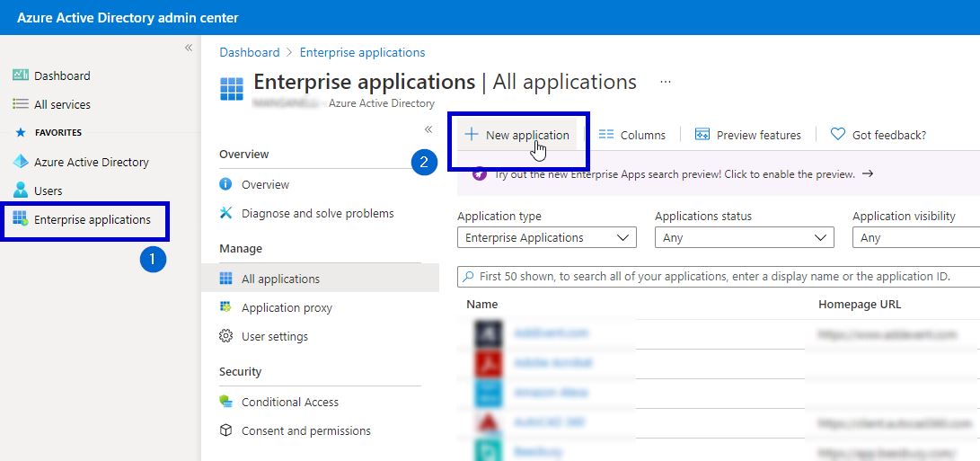
Task: Expand the Application type dropdown
Action: click(547, 238)
